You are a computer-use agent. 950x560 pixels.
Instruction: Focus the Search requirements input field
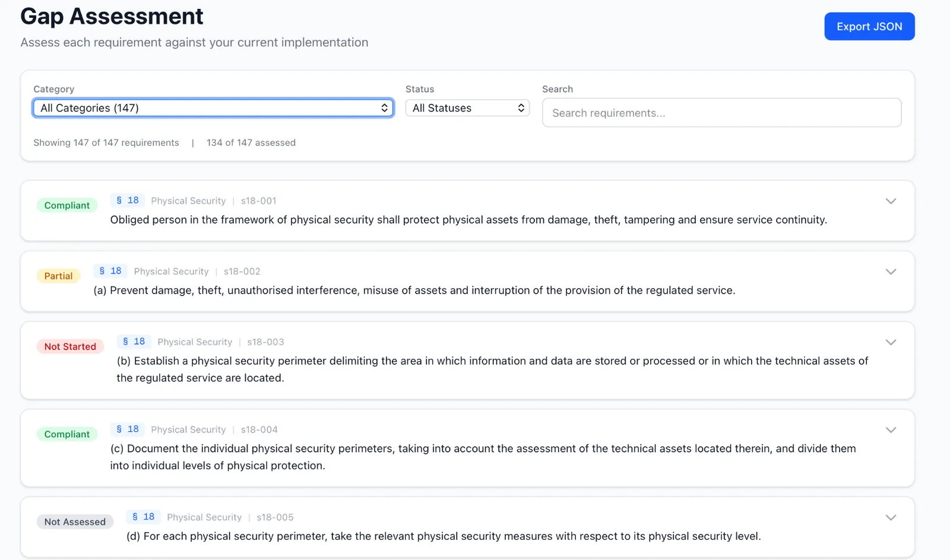click(721, 113)
